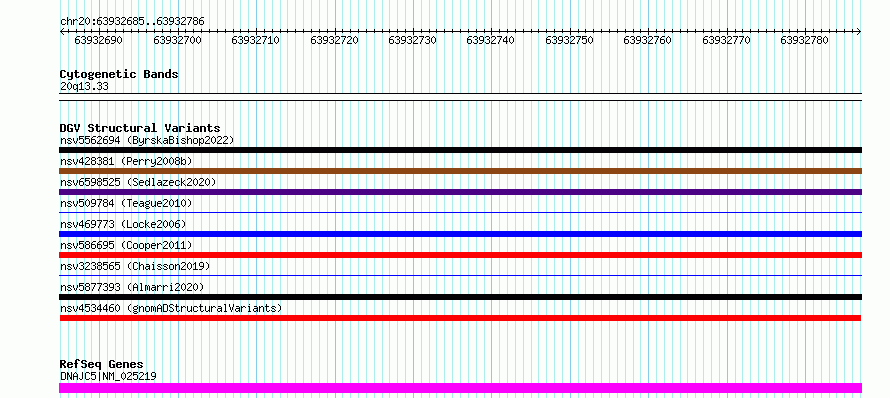Click the thin blue nsv3238565 line
Image resolution: width=890 pixels, height=398 pixels.
[x=460, y=275]
